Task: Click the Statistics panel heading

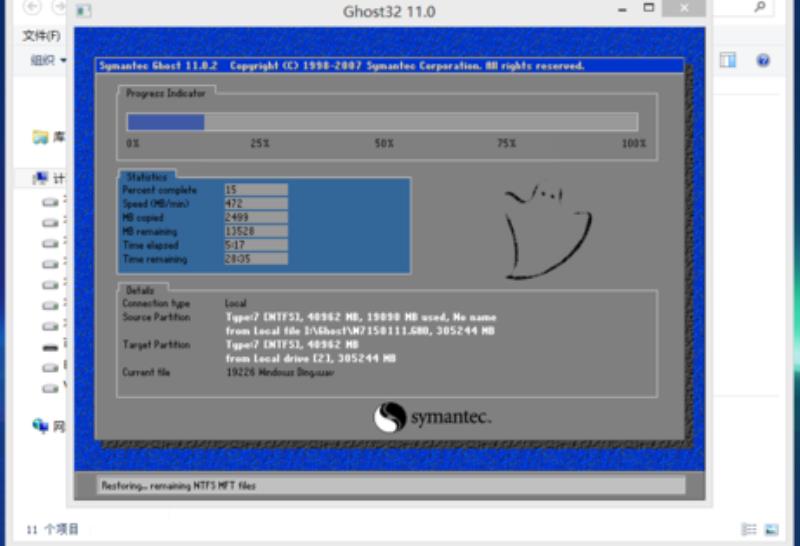Action: click(x=146, y=177)
